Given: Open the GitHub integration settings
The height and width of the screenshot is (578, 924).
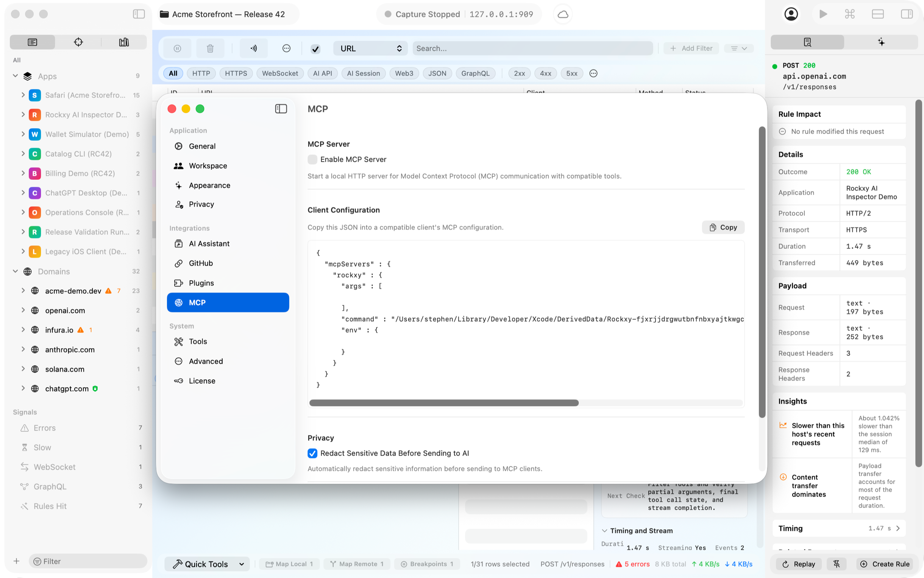Looking at the screenshot, I should 228,263.
